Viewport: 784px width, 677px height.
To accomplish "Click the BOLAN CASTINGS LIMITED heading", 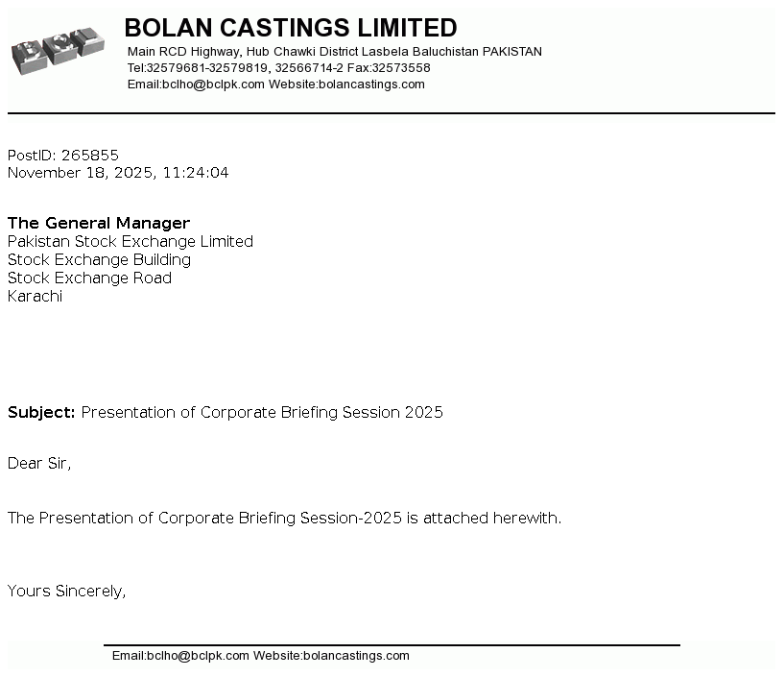I will coord(291,28).
